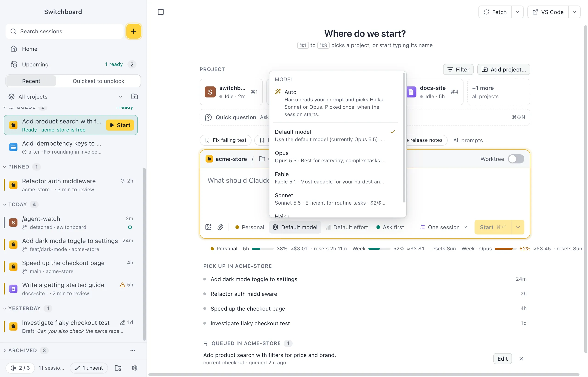Open the attach file paperclip icon
The width and height of the screenshot is (588, 377).
click(220, 227)
